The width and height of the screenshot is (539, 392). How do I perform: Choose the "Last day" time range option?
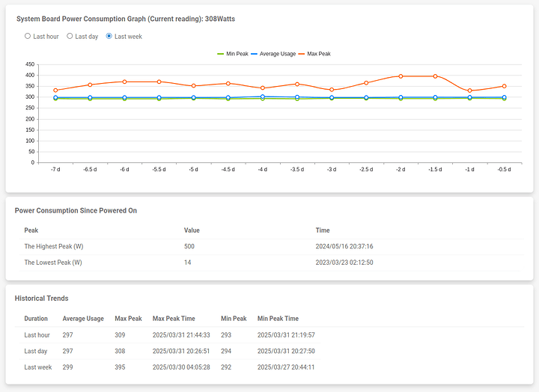70,36
